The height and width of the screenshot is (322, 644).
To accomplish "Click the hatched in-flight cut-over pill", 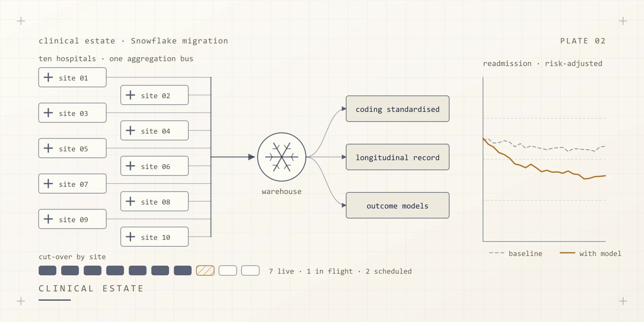I will pyautogui.click(x=205, y=270).
